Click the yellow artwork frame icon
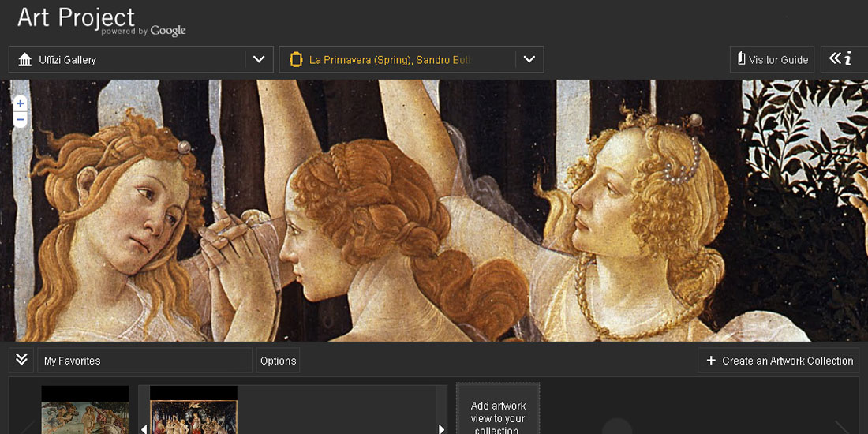Viewport: 868px width, 434px height. pyautogui.click(x=296, y=60)
